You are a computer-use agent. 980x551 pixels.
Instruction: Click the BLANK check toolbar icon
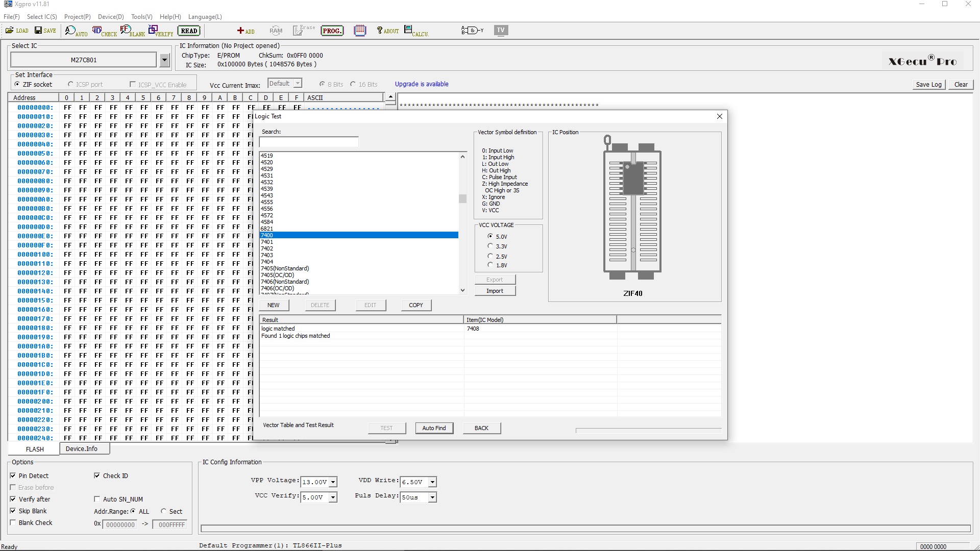pyautogui.click(x=132, y=31)
